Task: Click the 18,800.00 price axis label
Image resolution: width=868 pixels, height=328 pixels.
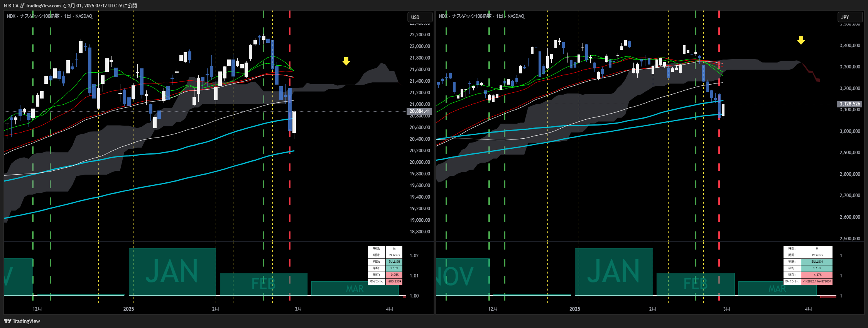Action: pos(419,232)
